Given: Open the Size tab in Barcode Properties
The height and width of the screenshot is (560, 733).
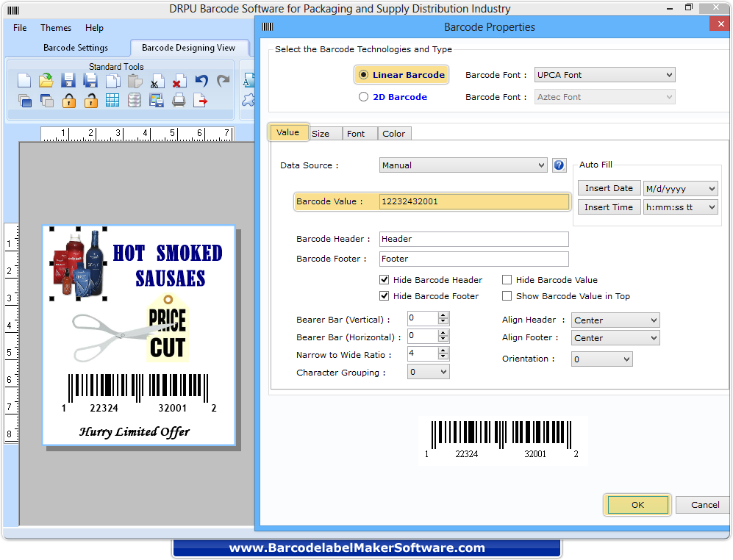Looking at the screenshot, I should pos(325,133).
